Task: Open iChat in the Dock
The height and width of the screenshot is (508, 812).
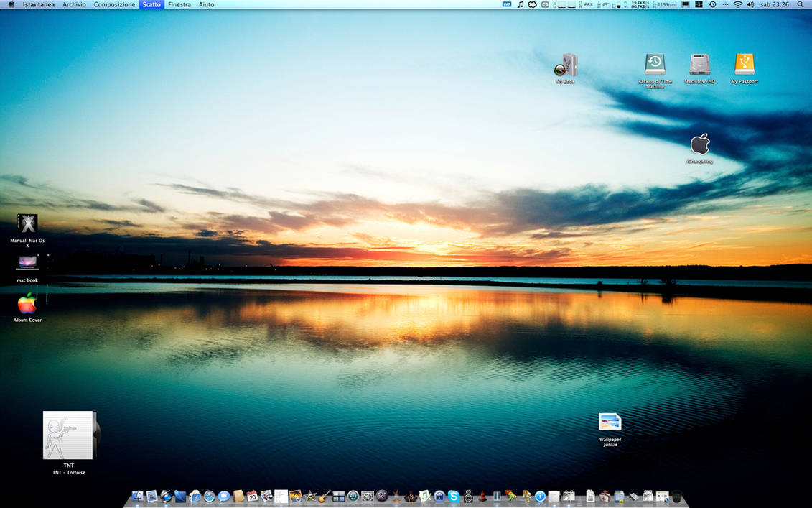Action: 224,497
